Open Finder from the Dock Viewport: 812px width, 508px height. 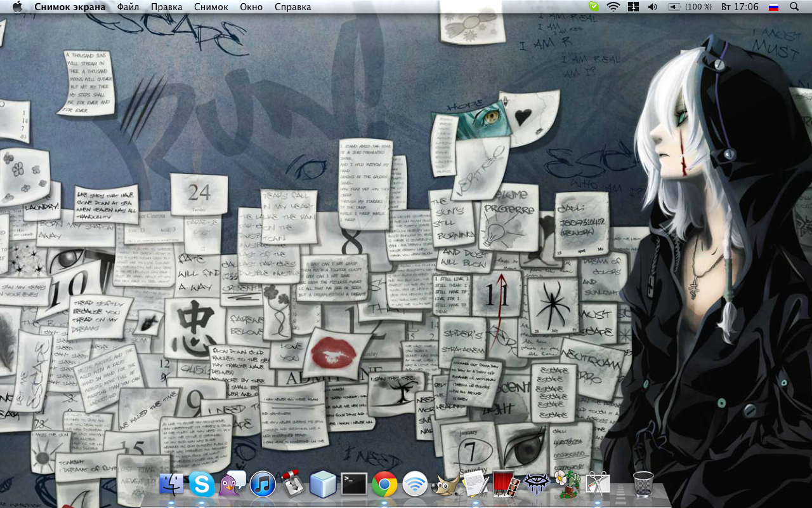pos(171,485)
